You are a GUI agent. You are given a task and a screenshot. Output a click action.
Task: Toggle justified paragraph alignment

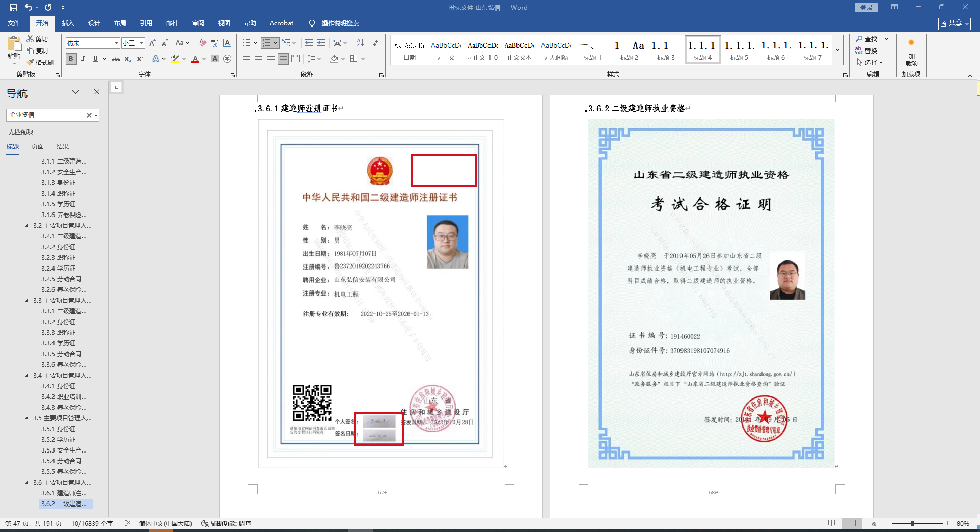283,59
